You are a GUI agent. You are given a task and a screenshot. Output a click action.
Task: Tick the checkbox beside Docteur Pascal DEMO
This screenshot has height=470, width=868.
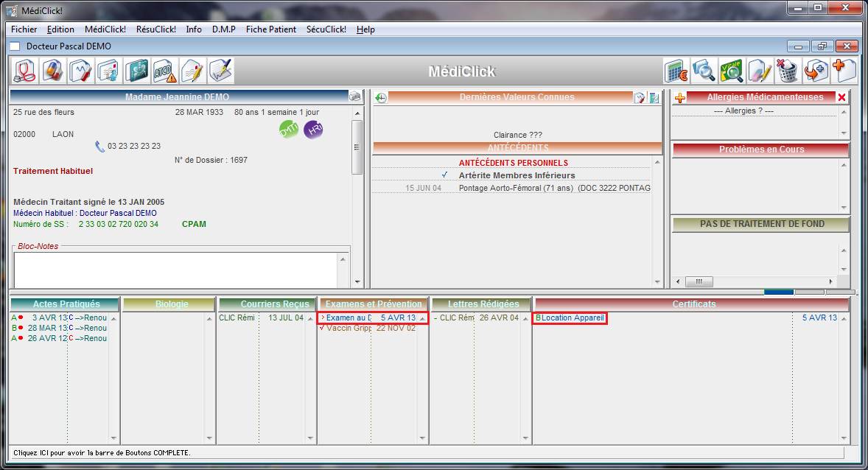15,46
